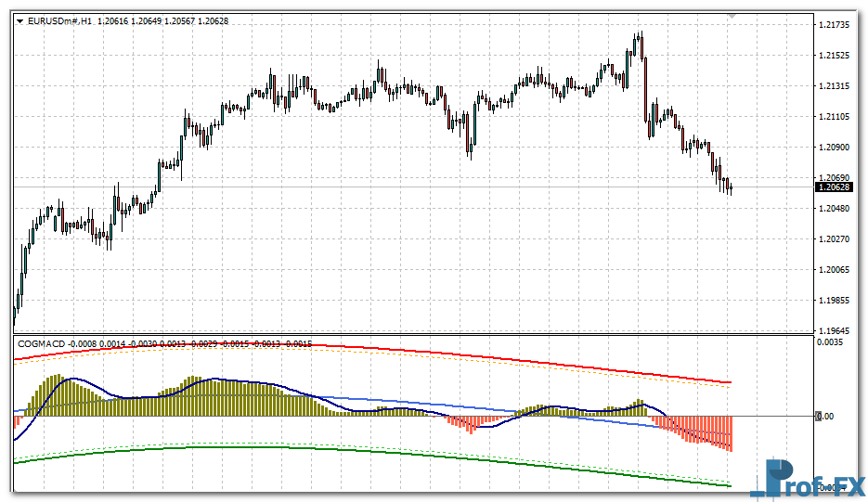Click the zero level marker on indicator scale
The height and width of the screenshot is (502, 868).
pos(819,417)
